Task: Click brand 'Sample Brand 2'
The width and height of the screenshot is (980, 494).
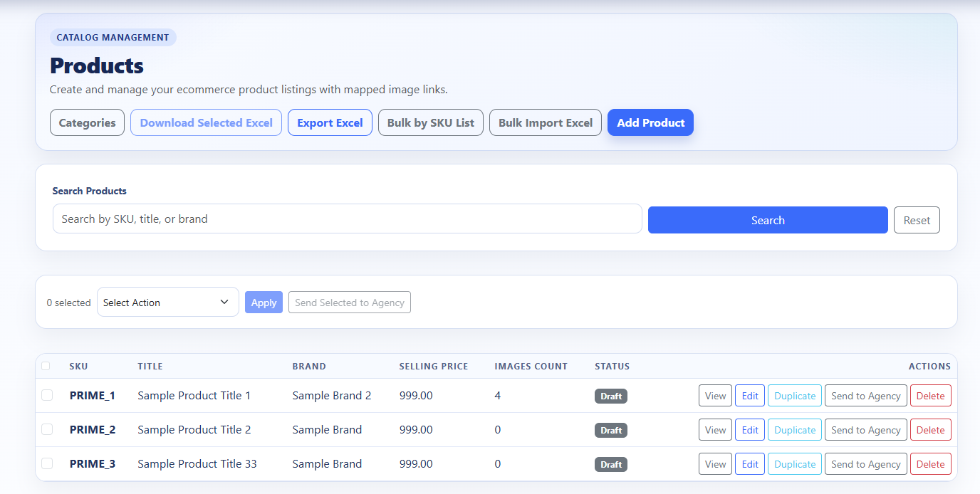Action: pyautogui.click(x=332, y=395)
